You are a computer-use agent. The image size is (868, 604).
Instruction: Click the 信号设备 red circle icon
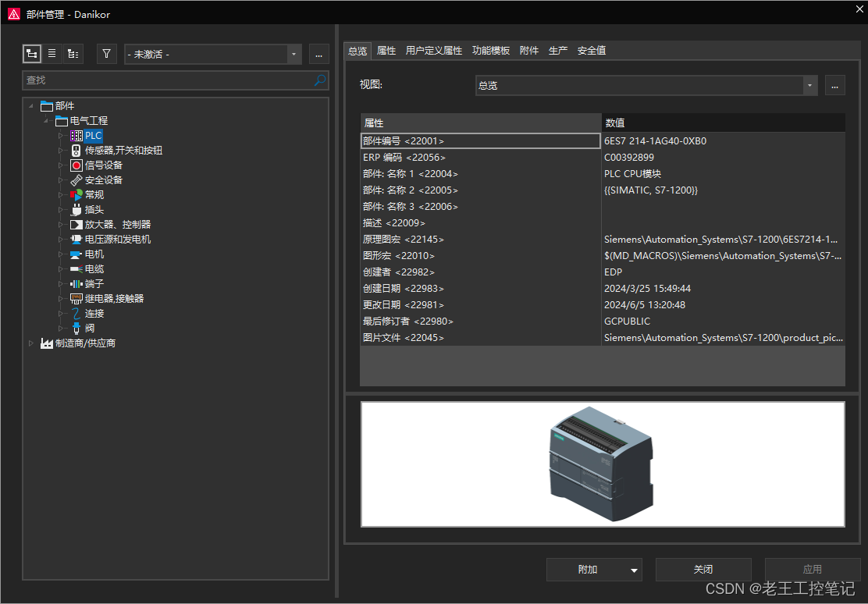coord(76,165)
